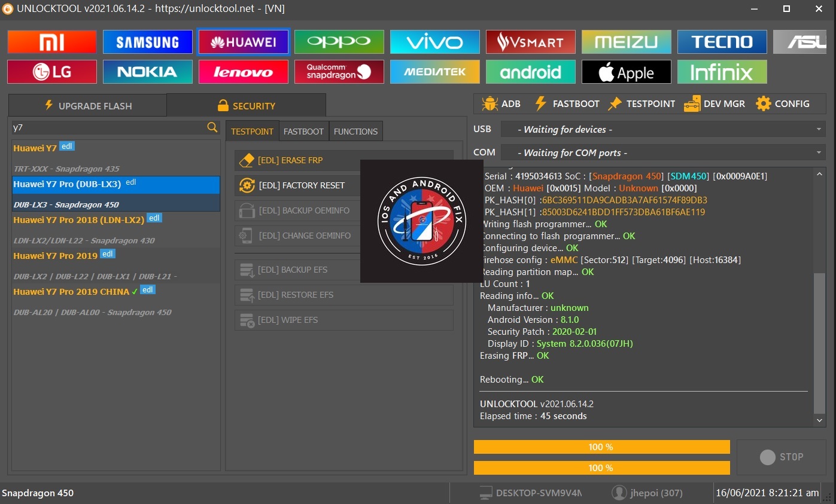Click the STOP button
The height and width of the screenshot is (504, 836).
pos(781,457)
